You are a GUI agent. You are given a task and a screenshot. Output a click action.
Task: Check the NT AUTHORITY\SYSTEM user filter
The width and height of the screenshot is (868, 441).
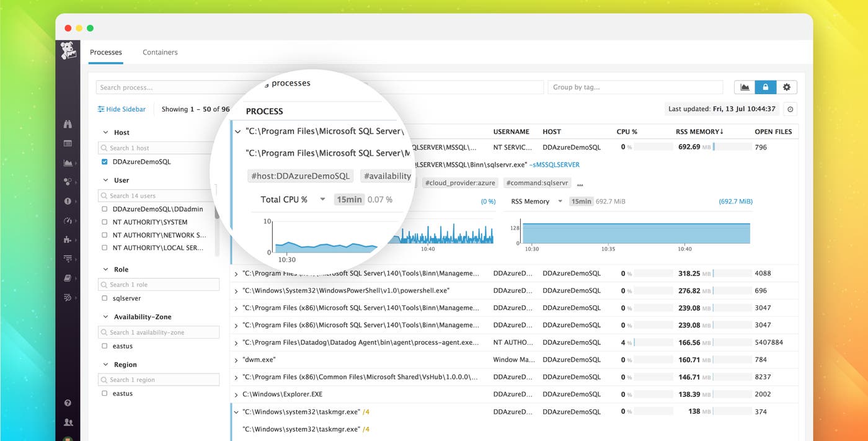click(103, 221)
